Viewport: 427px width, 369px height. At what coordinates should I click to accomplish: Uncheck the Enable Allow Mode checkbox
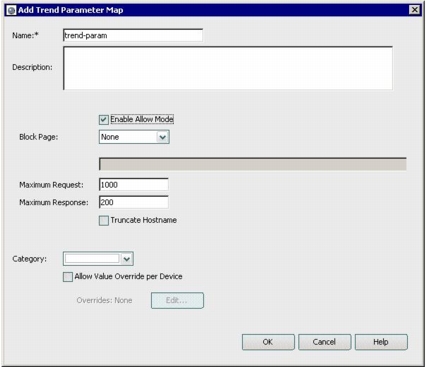[x=104, y=120]
